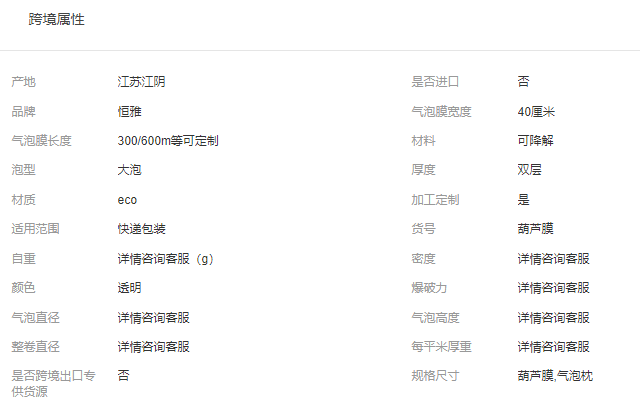Select the eco material value
The image size is (640, 409).
coord(128,200)
